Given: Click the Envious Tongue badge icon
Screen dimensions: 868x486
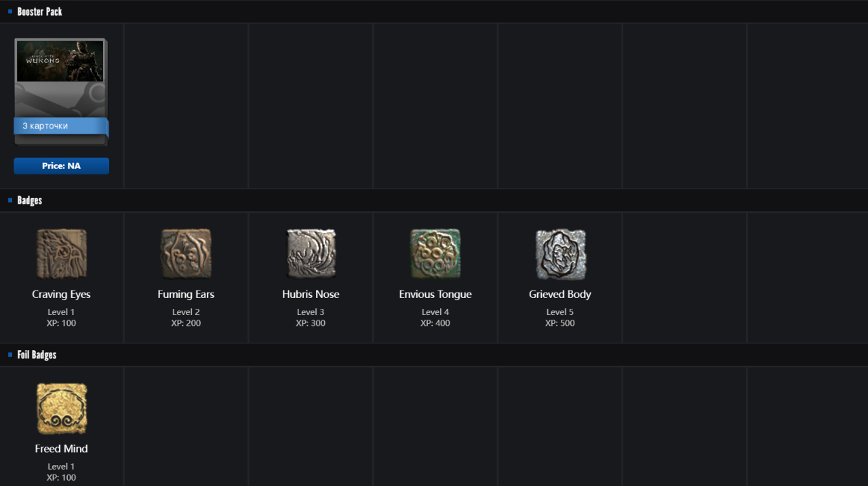Looking at the screenshot, I should click(435, 254).
